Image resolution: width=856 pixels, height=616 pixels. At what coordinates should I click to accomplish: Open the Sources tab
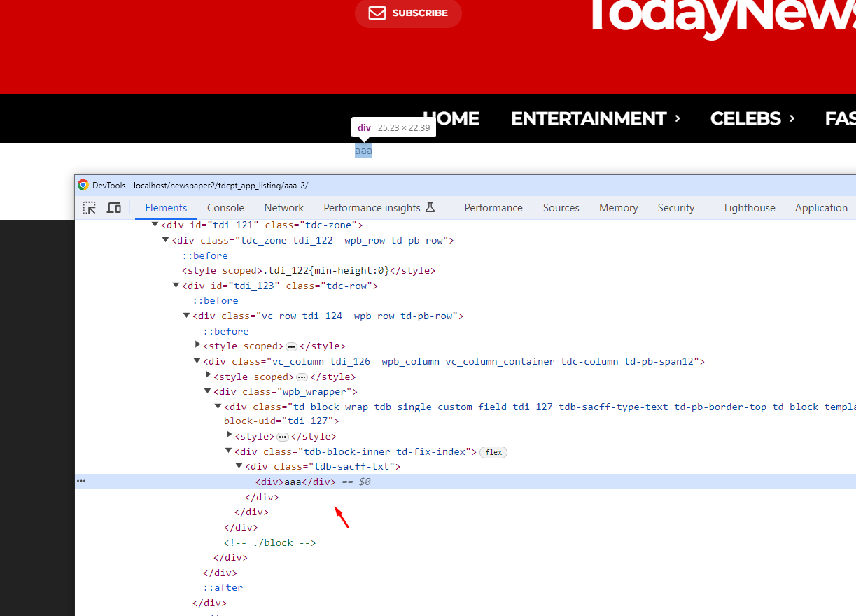click(561, 208)
